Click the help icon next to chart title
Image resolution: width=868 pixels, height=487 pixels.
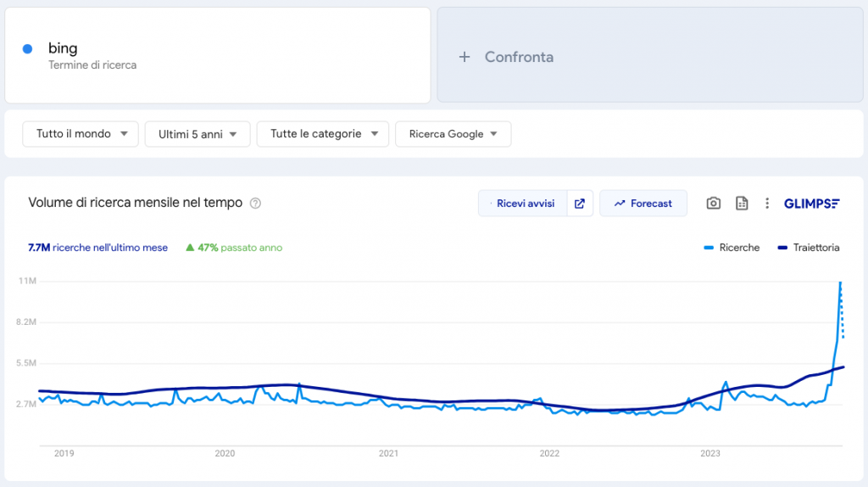pyautogui.click(x=255, y=204)
